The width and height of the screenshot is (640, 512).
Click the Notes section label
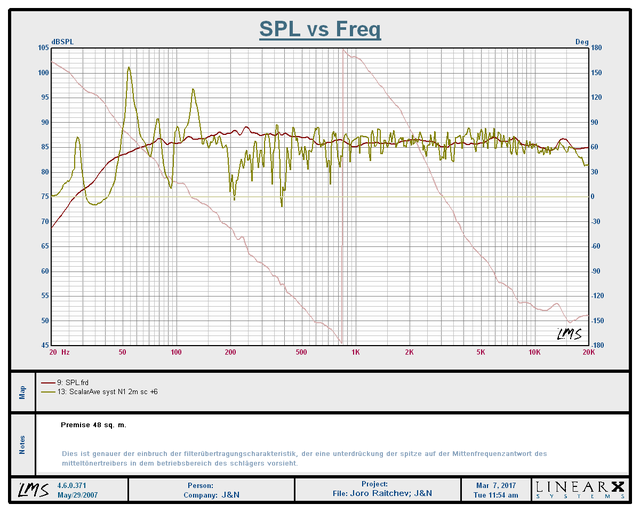22,445
